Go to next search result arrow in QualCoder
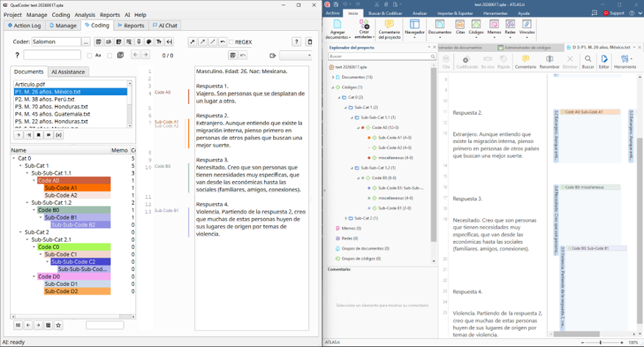This screenshot has height=347, width=644. click(146, 55)
